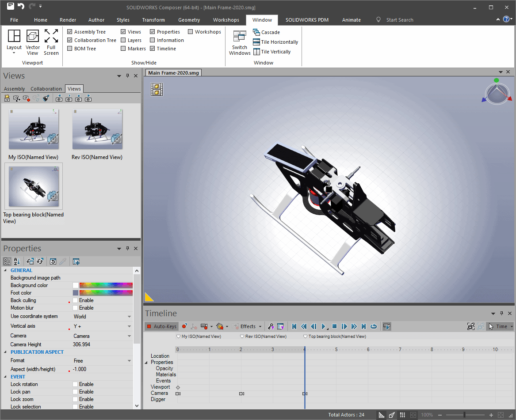Image resolution: width=516 pixels, height=420 pixels.
Task: Enable Motion blur checkbox
Action: point(75,308)
